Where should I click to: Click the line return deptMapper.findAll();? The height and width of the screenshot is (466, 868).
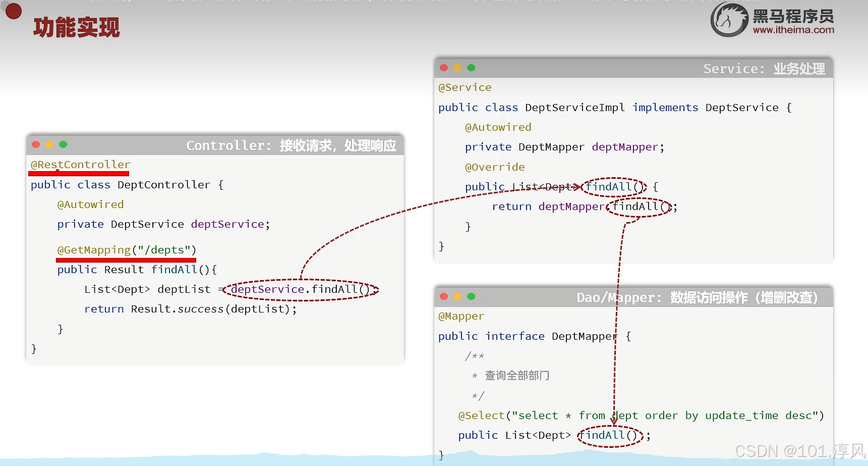tap(585, 206)
